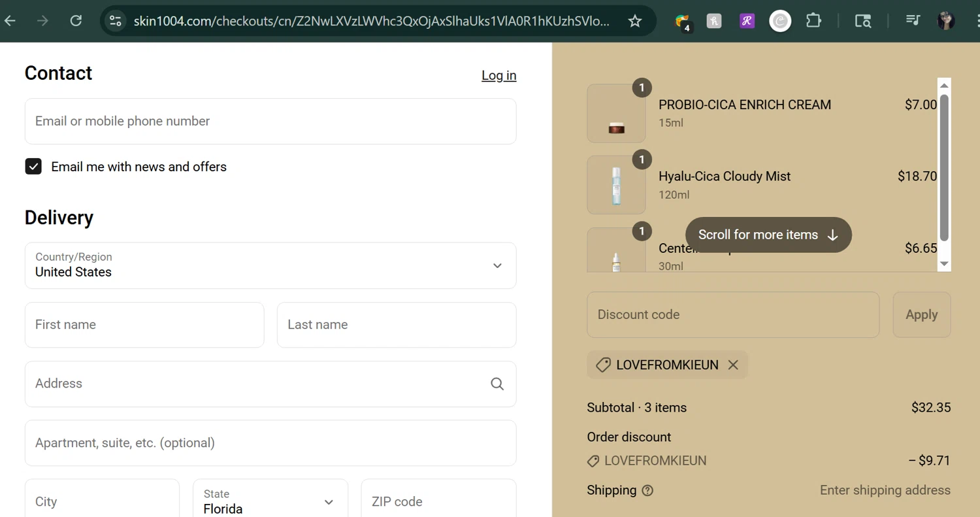Click the – $9.71 discount amount

929,460
